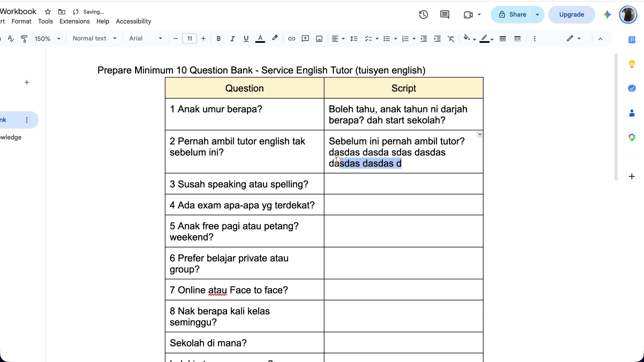The height and width of the screenshot is (362, 644).
Task: Toggle underline formatting
Action: pos(246,39)
